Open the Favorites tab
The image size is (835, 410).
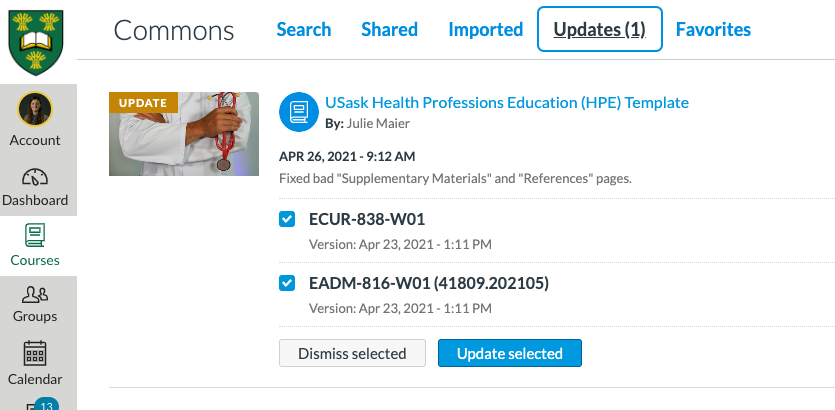point(713,29)
